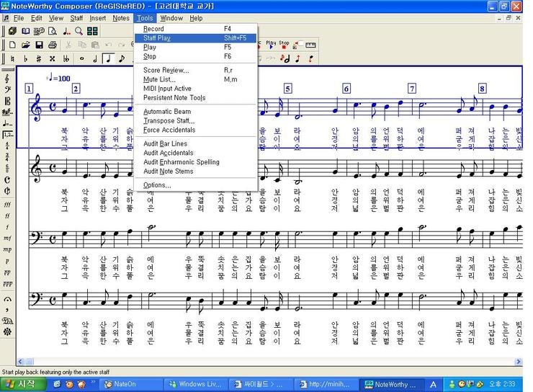Open the Staff menu
533x392 pixels.
76,18
